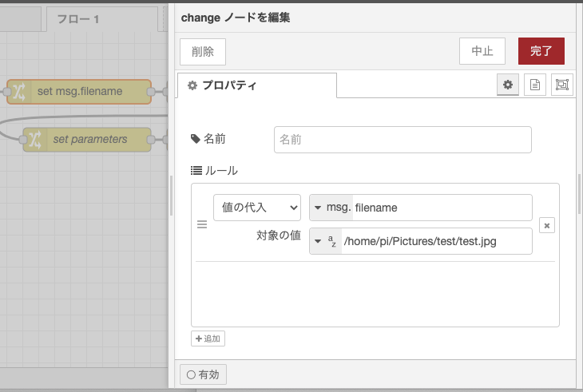Add a new rule with 追加 button
583x392 pixels.
(208, 339)
